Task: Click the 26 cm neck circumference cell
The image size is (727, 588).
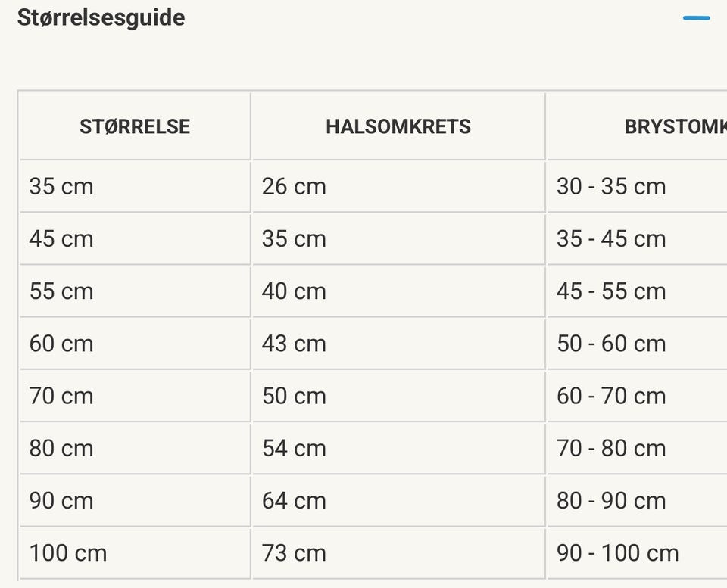Action: pyautogui.click(x=294, y=186)
